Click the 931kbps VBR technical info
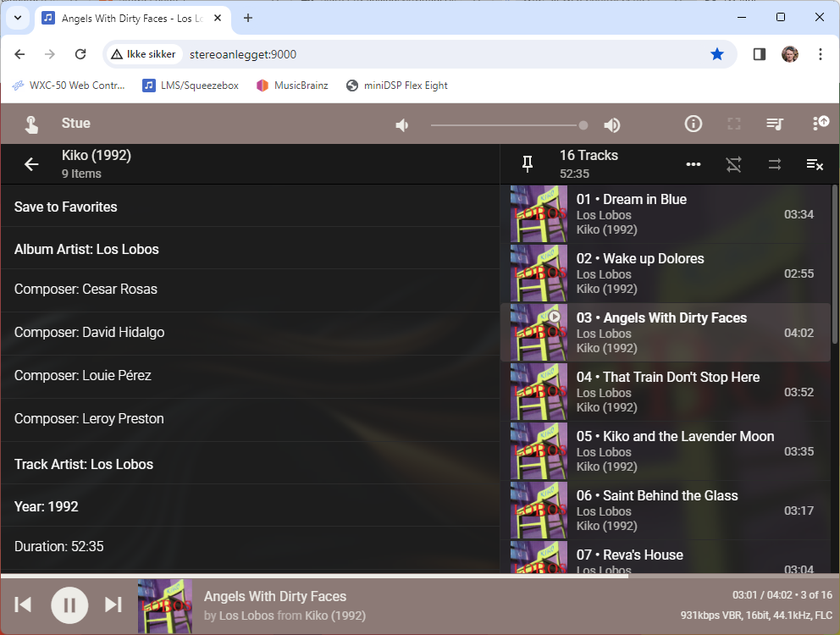The width and height of the screenshot is (840, 635). tap(756, 616)
